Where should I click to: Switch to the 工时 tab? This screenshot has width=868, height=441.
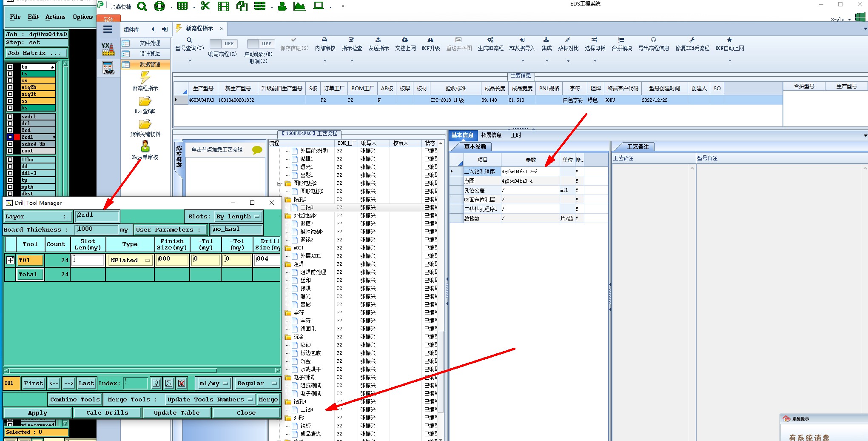tap(516, 135)
